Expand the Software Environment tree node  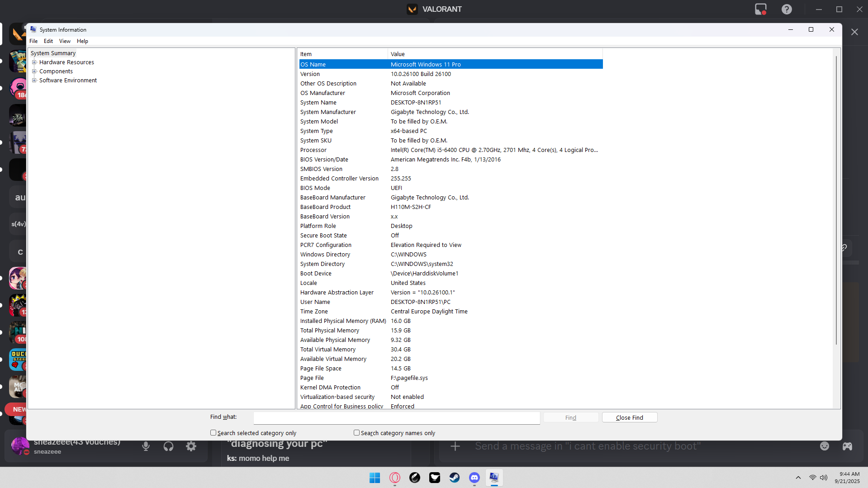pyautogui.click(x=34, y=81)
